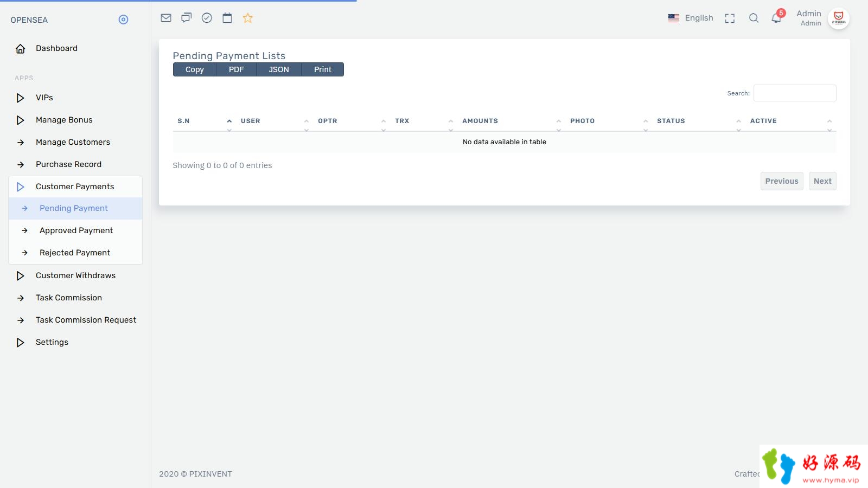The image size is (868, 488).
Task: Click the Copy export button
Action: coord(195,69)
